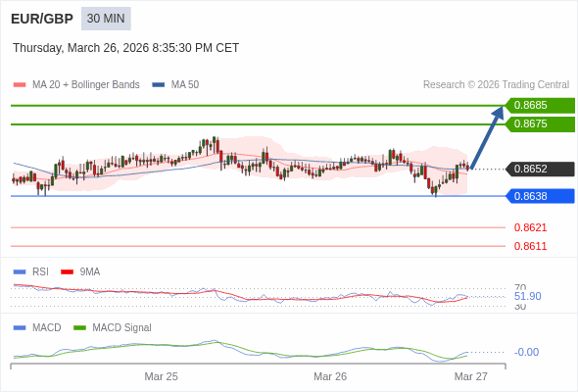Click the MA 50 legend label
Viewport: 578px width, 392px height.
(x=185, y=85)
